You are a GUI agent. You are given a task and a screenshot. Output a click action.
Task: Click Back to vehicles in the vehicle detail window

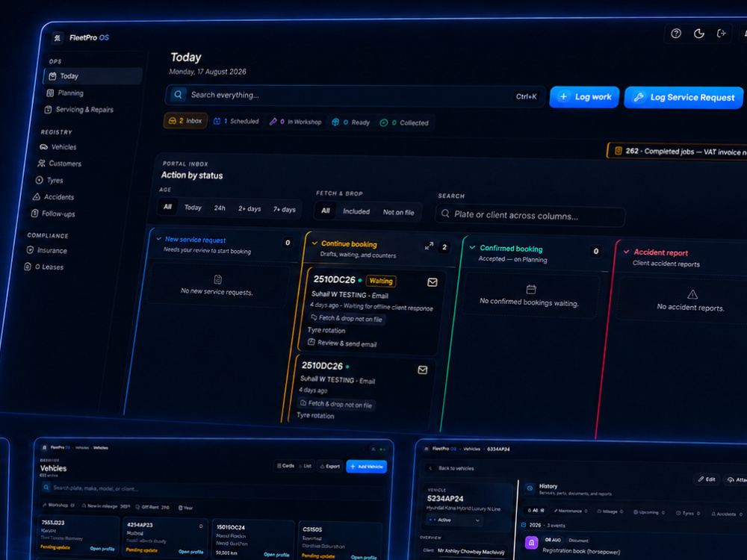[x=451, y=468]
